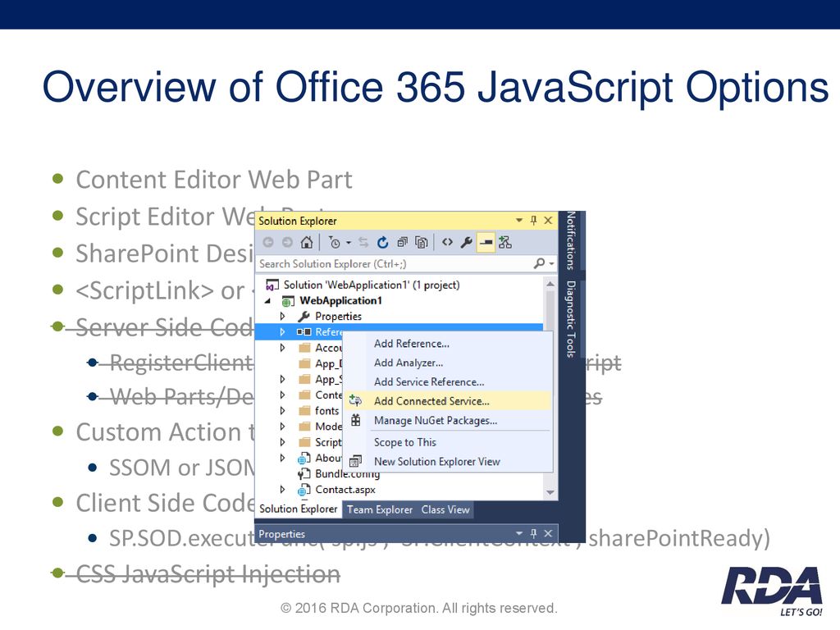Open Solution Explorer window position dropdown arrow
840x630 pixels.
(519, 220)
